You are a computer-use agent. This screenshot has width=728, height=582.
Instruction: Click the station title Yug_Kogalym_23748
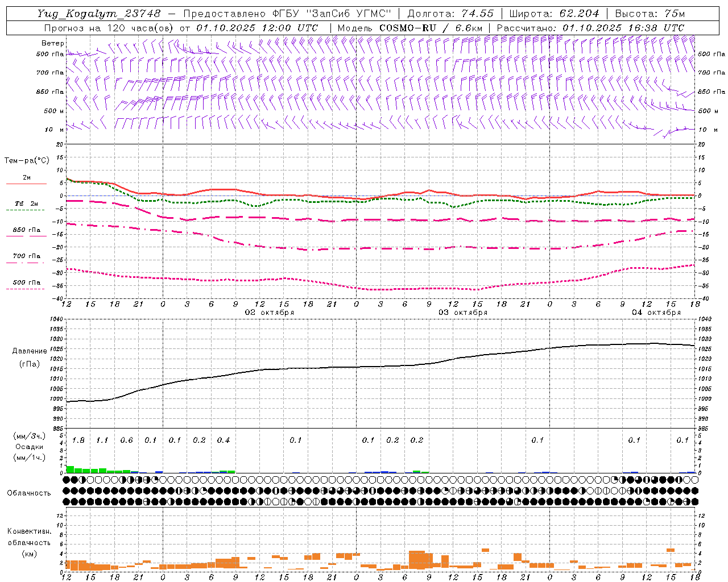click(x=99, y=14)
